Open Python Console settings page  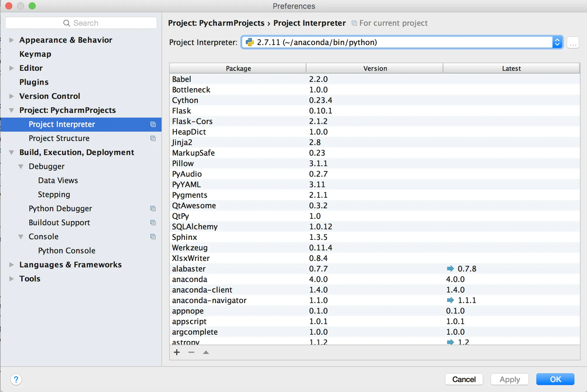[x=66, y=251]
